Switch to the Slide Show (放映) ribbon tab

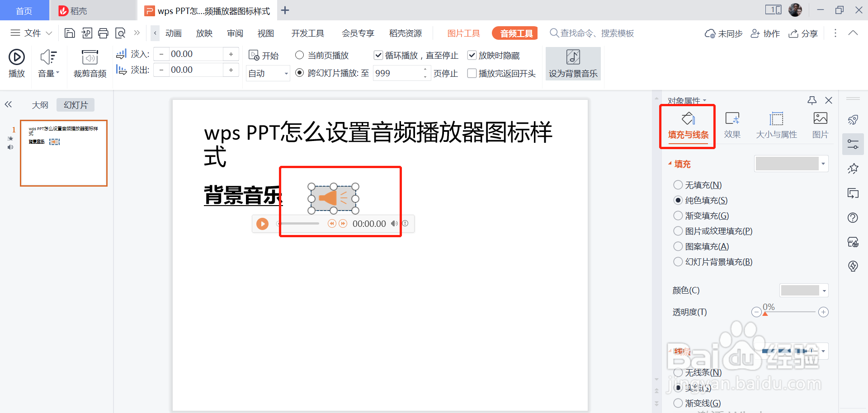204,33
